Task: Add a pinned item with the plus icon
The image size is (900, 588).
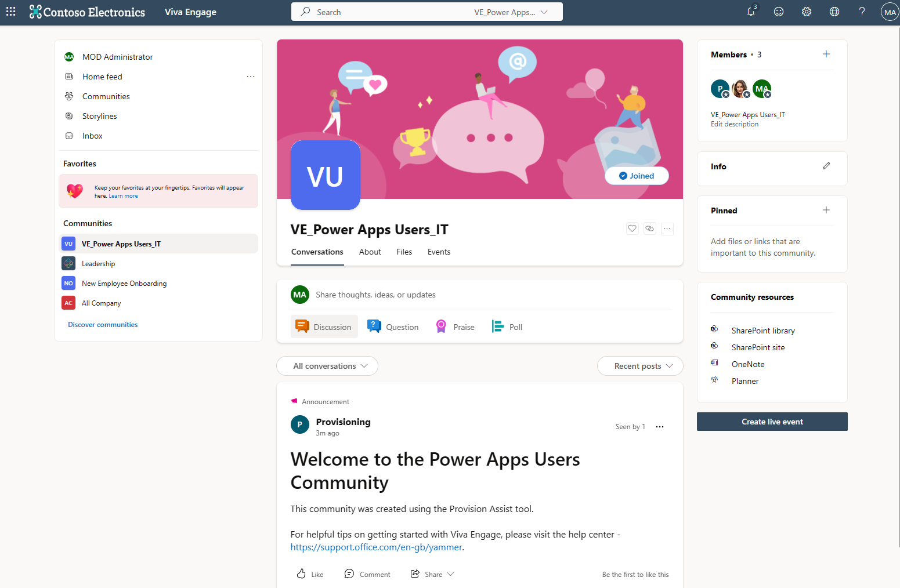Action: 826,210
